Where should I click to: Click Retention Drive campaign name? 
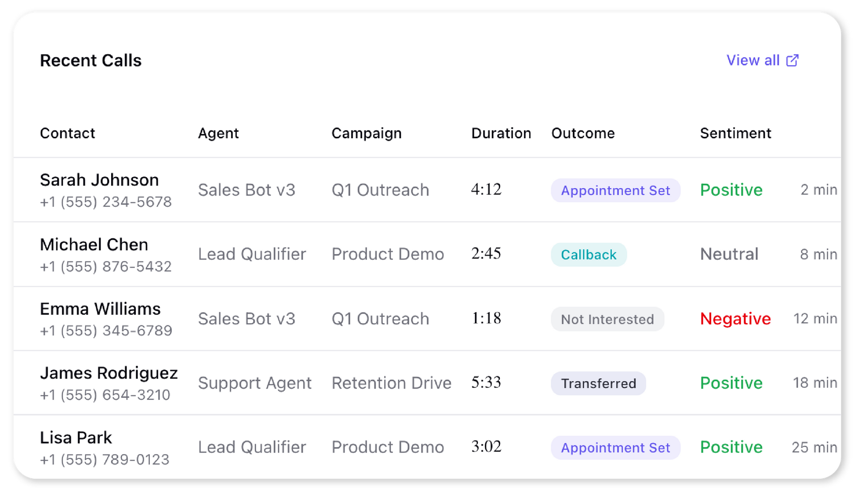392,383
